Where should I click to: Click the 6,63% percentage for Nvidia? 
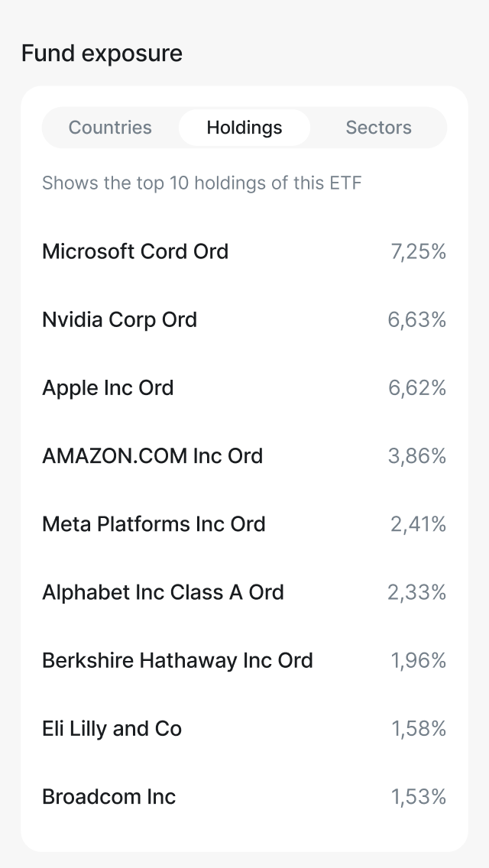[x=417, y=319]
